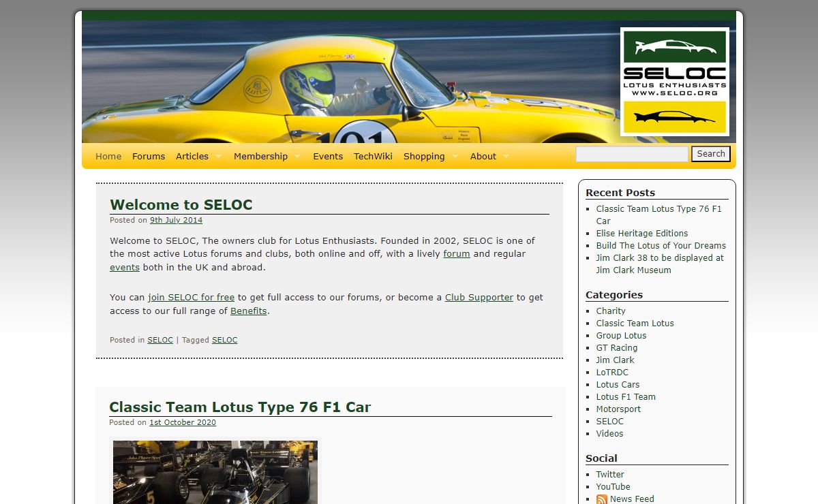
Task: Select the SELOC category in sidebar
Action: (610, 421)
